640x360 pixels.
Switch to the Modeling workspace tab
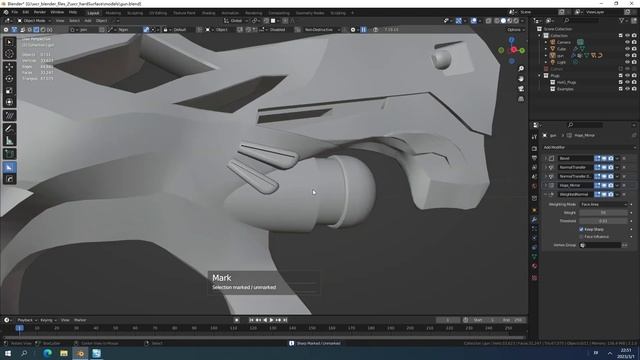(x=113, y=13)
